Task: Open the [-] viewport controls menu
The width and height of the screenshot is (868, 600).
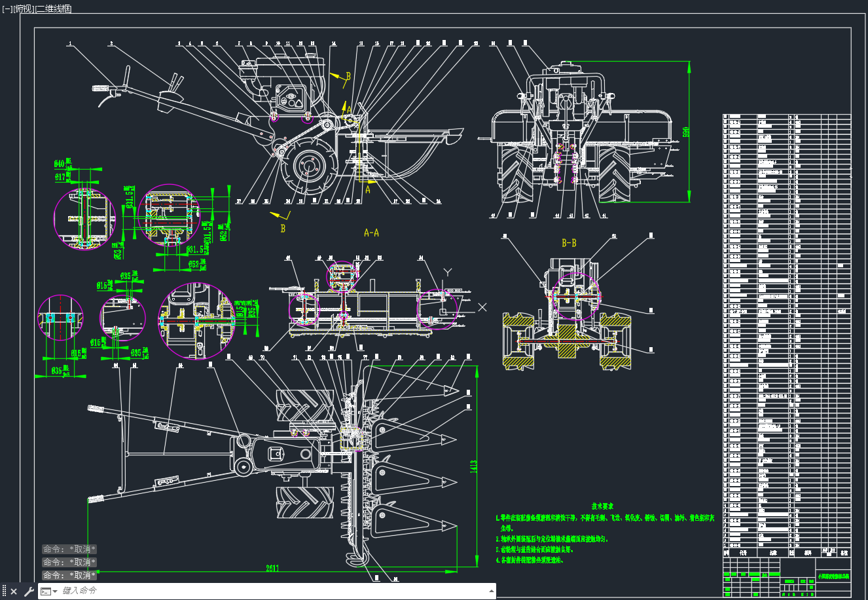Action: (x=7, y=9)
